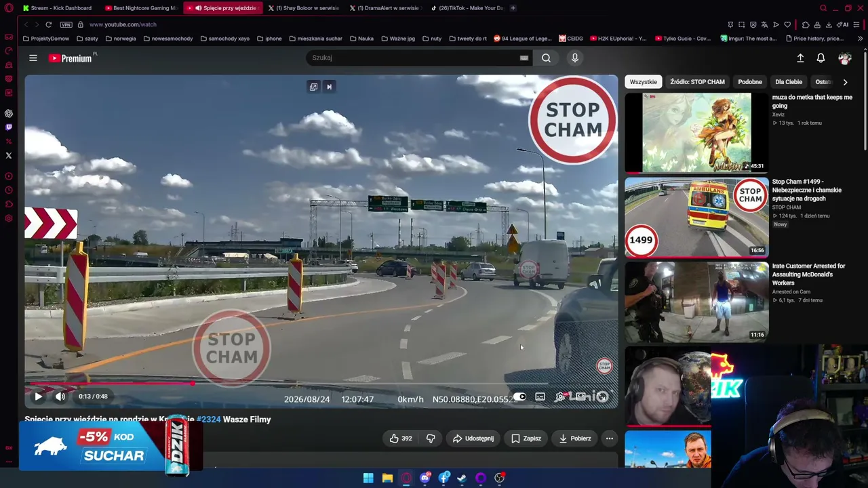Open the YouTube upload/create button
This screenshot has height=488, width=868.
pos(800,58)
